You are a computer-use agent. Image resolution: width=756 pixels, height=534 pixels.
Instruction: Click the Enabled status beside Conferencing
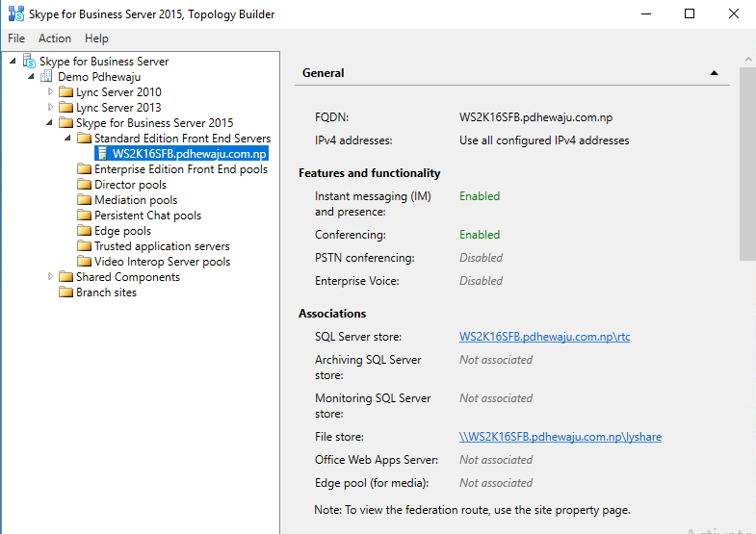coord(480,235)
